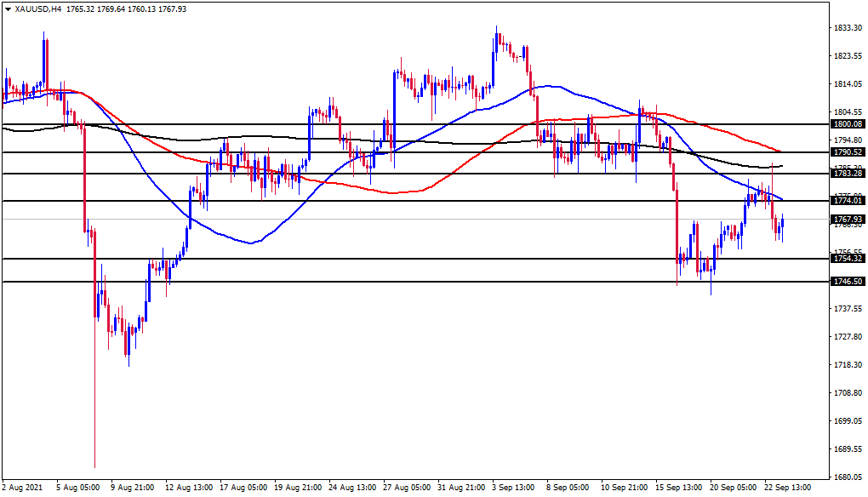
Task: Click the chart menu triangle beside XAUUSD,H4
Action: [8, 9]
